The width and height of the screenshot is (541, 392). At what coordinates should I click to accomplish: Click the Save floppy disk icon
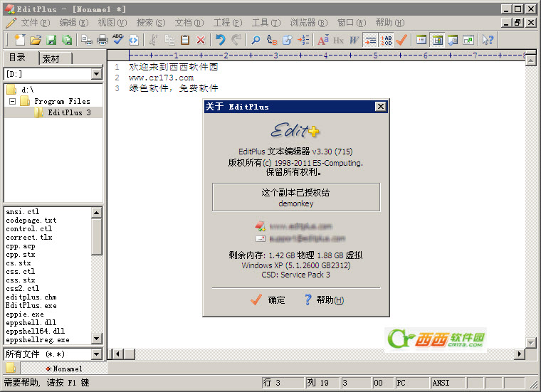click(51, 40)
